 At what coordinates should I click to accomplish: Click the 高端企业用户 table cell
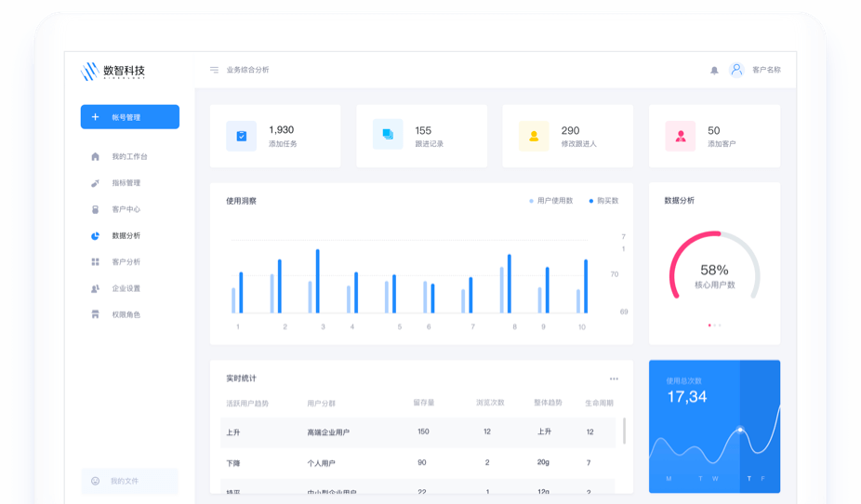tap(328, 432)
